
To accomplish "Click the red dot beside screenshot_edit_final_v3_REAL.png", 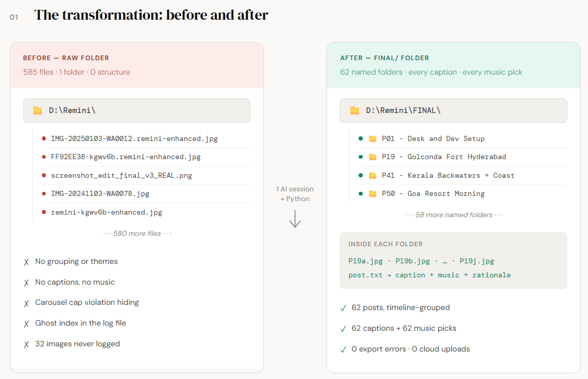I will coord(44,175).
